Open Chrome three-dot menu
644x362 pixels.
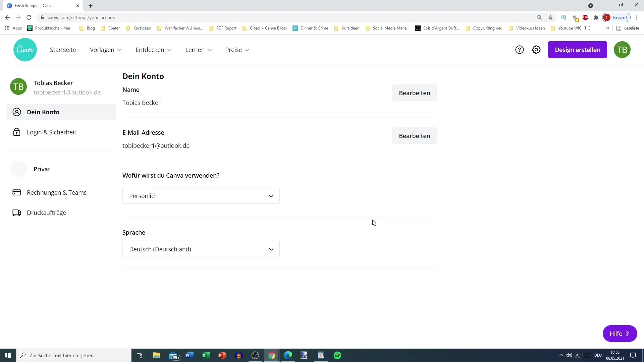(637, 17)
